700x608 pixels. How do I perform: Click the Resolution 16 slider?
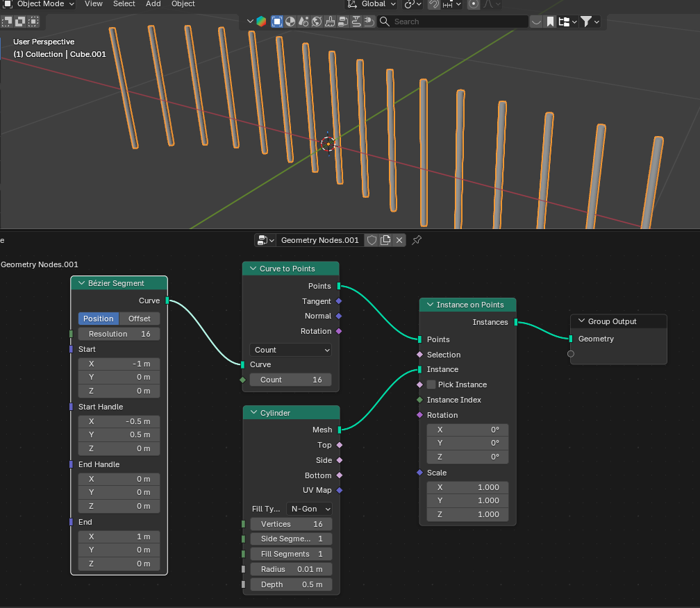click(119, 334)
